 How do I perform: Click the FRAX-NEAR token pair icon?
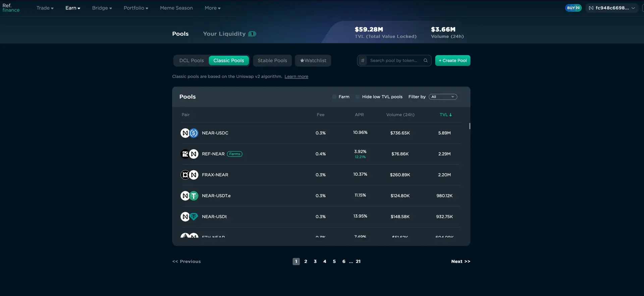tap(189, 175)
